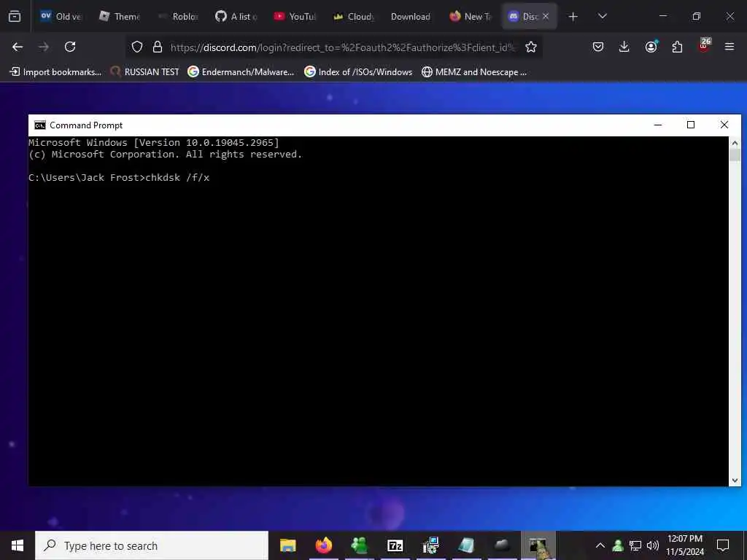Image resolution: width=747 pixels, height=560 pixels.
Task: Switch to the Roblox tab
Action: point(178,16)
